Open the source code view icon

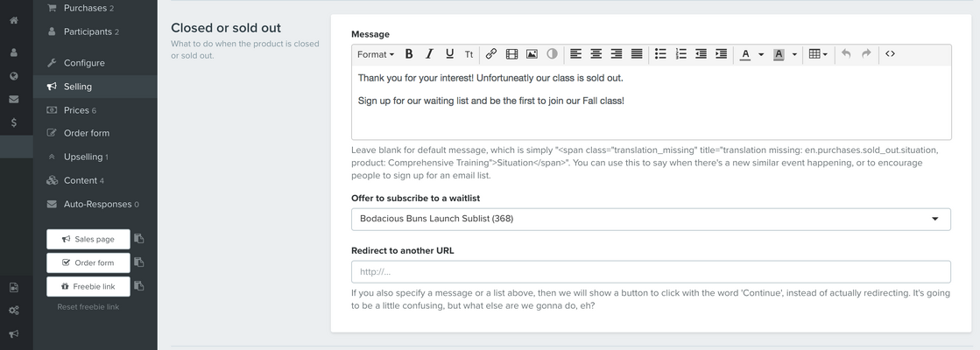(890, 54)
